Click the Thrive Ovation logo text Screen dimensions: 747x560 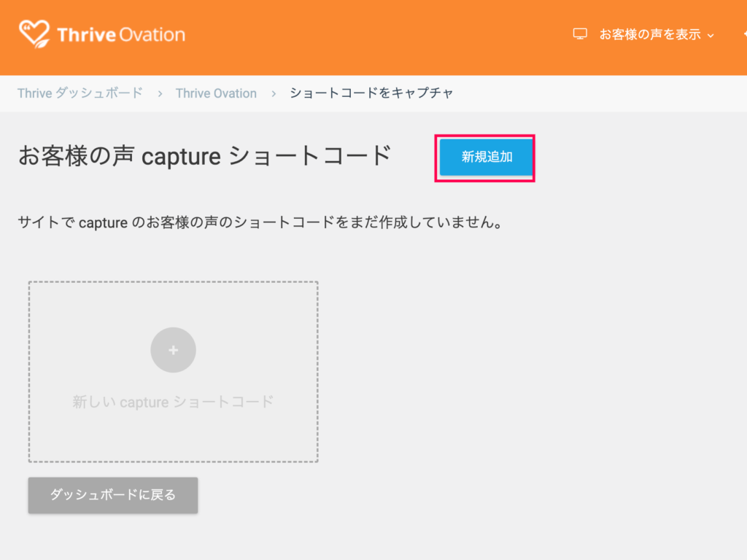click(x=121, y=34)
